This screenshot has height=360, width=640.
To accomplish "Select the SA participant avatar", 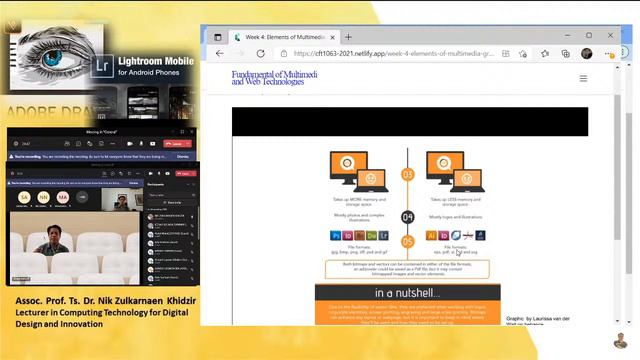I will tap(24, 197).
